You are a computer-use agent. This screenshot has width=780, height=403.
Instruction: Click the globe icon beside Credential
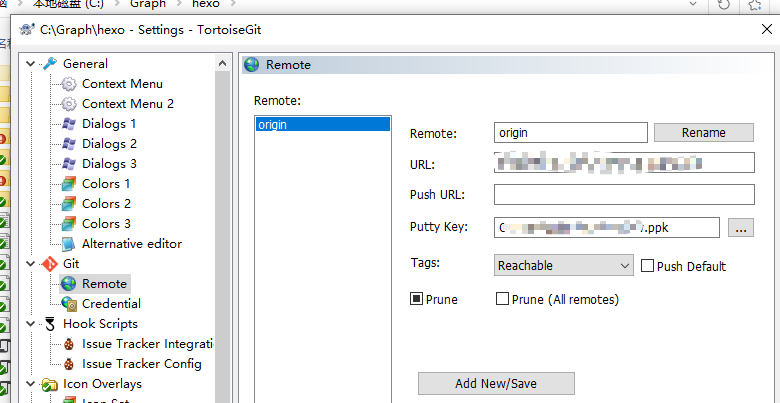[69, 304]
